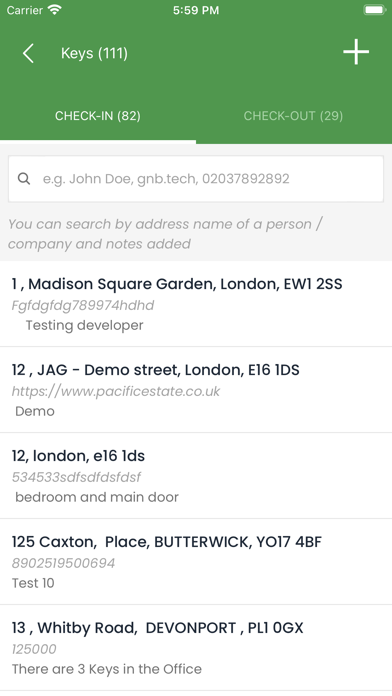The height and width of the screenshot is (696, 392).
Task: Click the pacificestate.co.uk link
Action: click(x=116, y=391)
